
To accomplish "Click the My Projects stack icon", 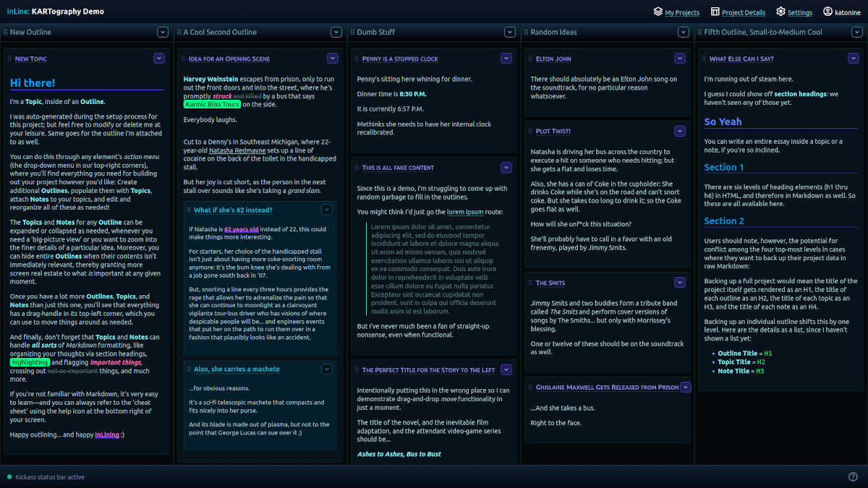I will pos(658,12).
